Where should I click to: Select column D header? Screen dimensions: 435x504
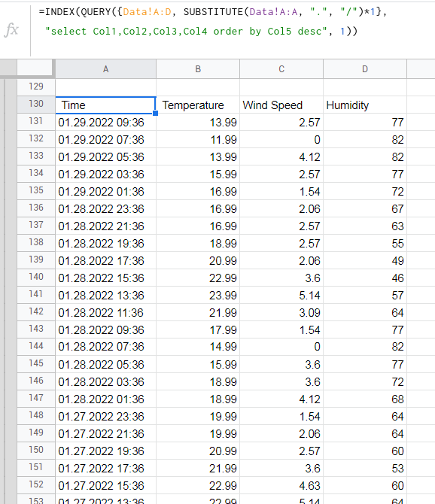click(365, 69)
